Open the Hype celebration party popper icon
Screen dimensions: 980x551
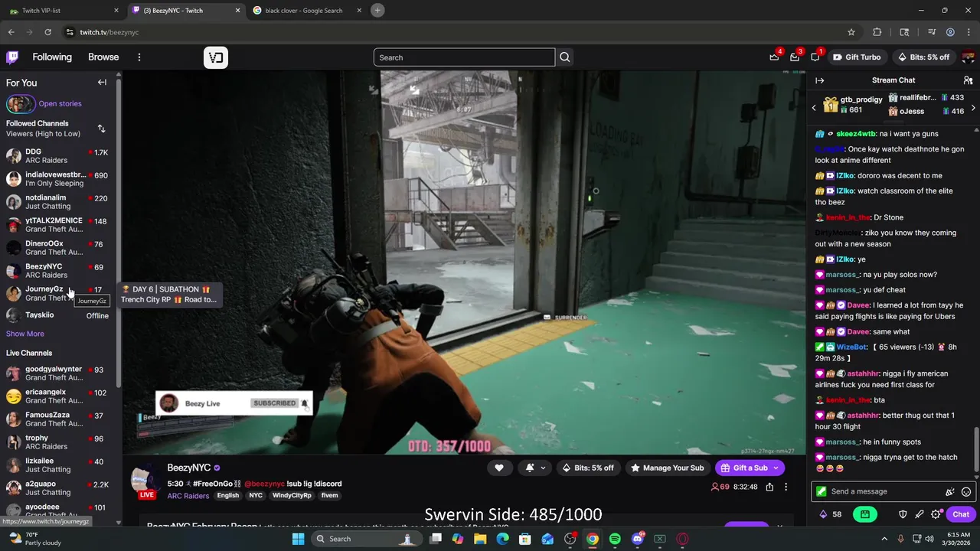tap(950, 492)
